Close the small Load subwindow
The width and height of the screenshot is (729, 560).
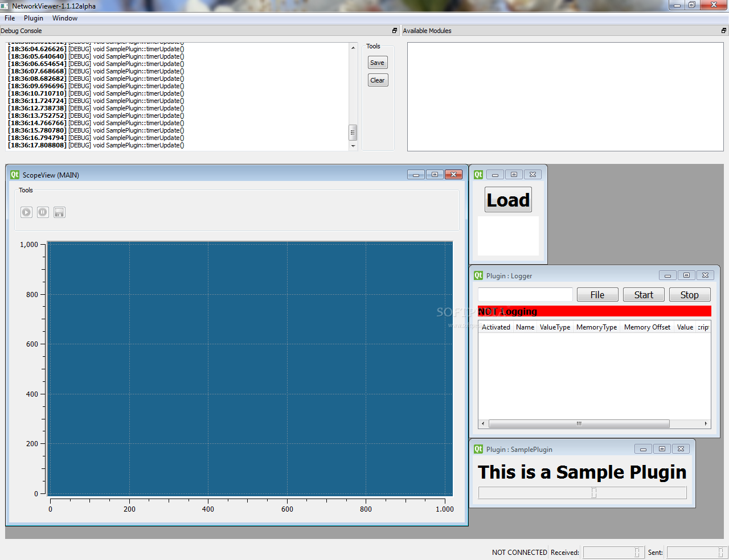tap(533, 175)
